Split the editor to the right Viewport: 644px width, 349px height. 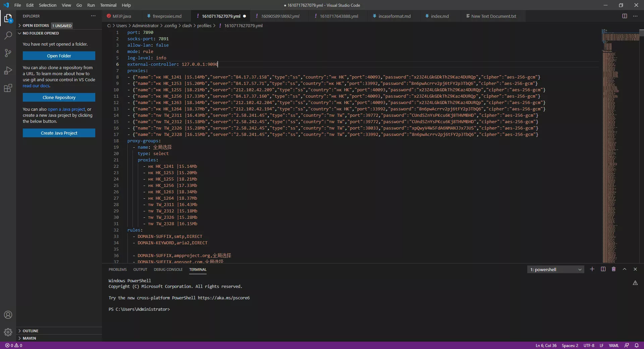tap(625, 16)
